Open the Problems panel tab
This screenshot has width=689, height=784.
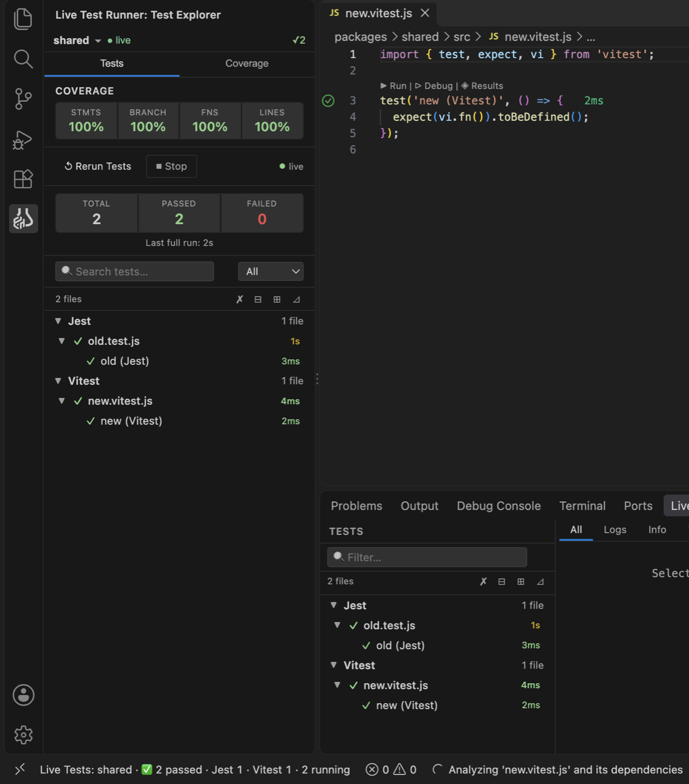[357, 506]
